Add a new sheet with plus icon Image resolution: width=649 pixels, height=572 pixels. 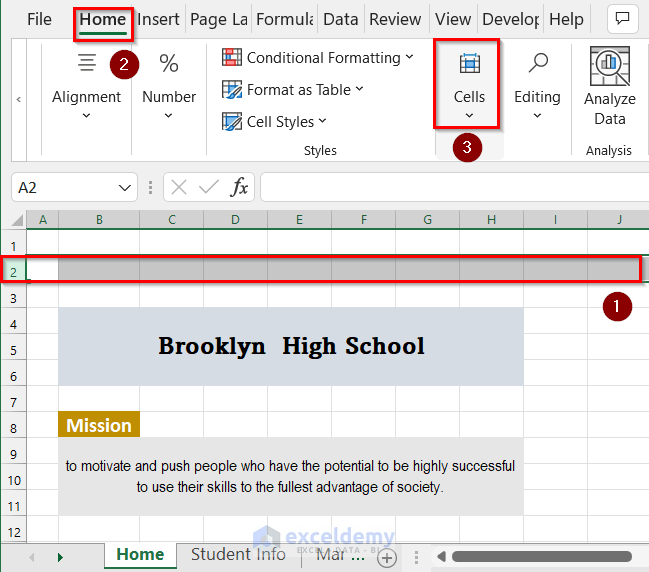387,558
